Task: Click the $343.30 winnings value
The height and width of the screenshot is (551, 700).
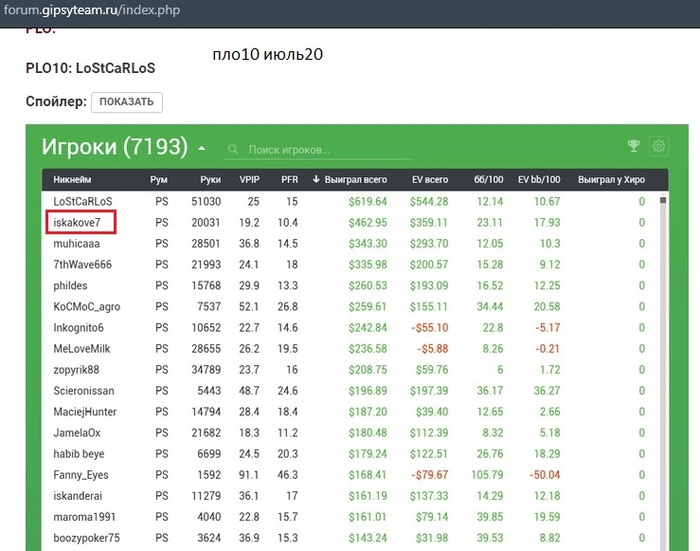Action: (x=368, y=243)
